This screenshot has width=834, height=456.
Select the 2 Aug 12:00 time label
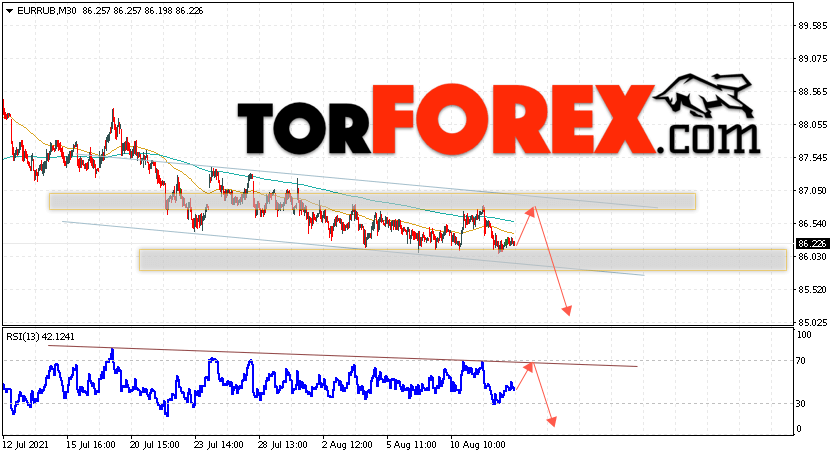pos(346,444)
